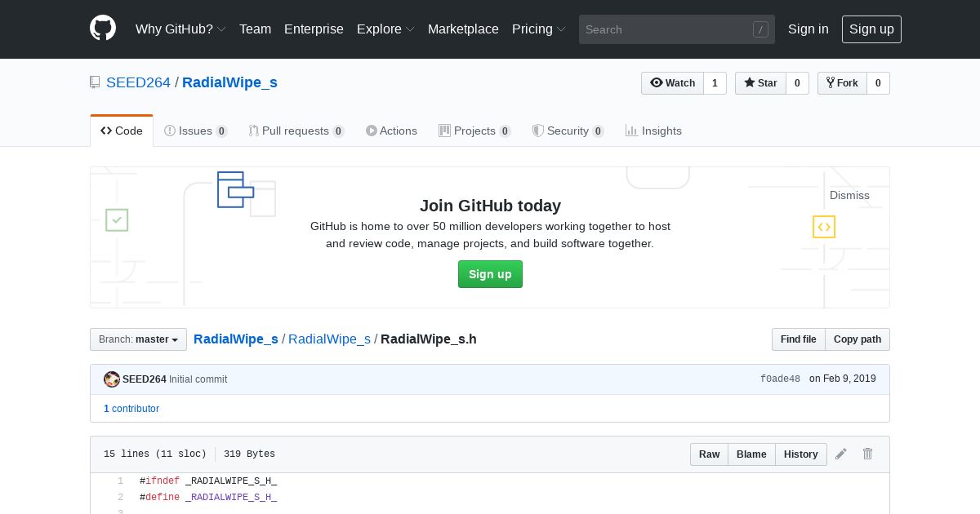Open the Branch: master selector

pyautogui.click(x=138, y=339)
